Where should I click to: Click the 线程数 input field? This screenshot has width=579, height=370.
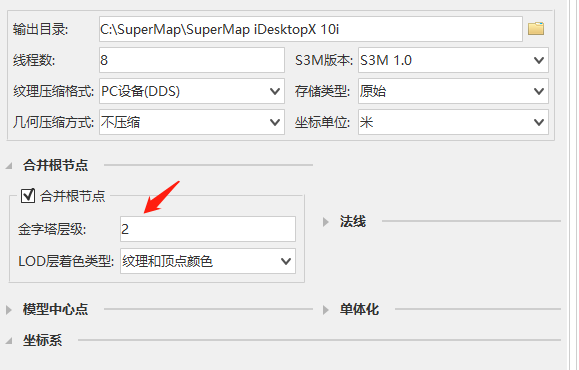(192, 60)
